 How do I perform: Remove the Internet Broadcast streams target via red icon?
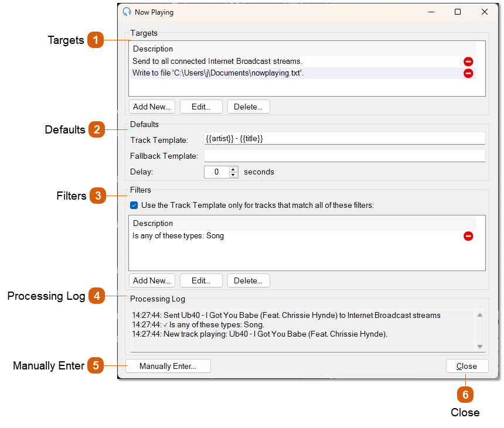tap(468, 61)
